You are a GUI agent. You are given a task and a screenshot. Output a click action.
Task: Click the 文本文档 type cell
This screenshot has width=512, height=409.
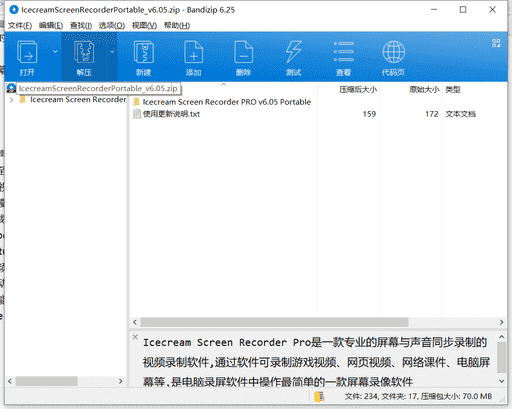pyautogui.click(x=460, y=114)
